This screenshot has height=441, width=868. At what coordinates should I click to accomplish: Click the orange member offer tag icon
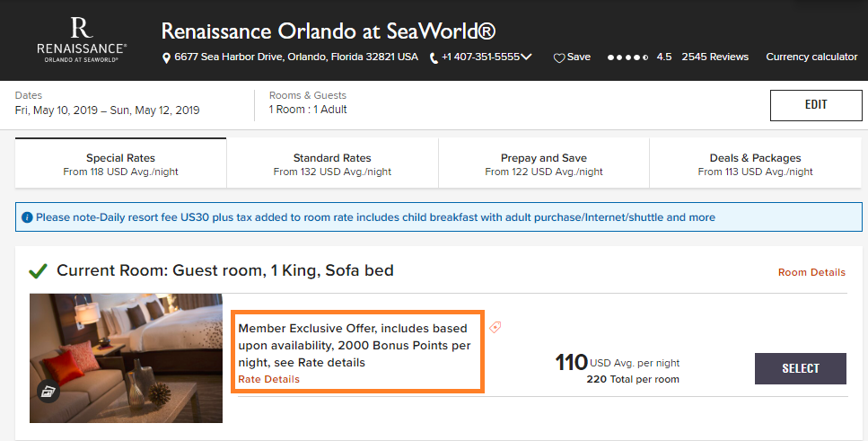(x=495, y=327)
